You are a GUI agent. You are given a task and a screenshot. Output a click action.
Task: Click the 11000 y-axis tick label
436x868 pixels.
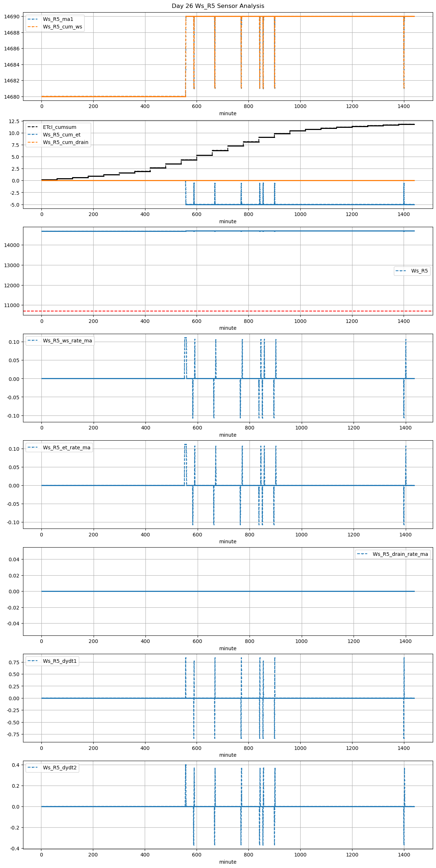coord(12,305)
